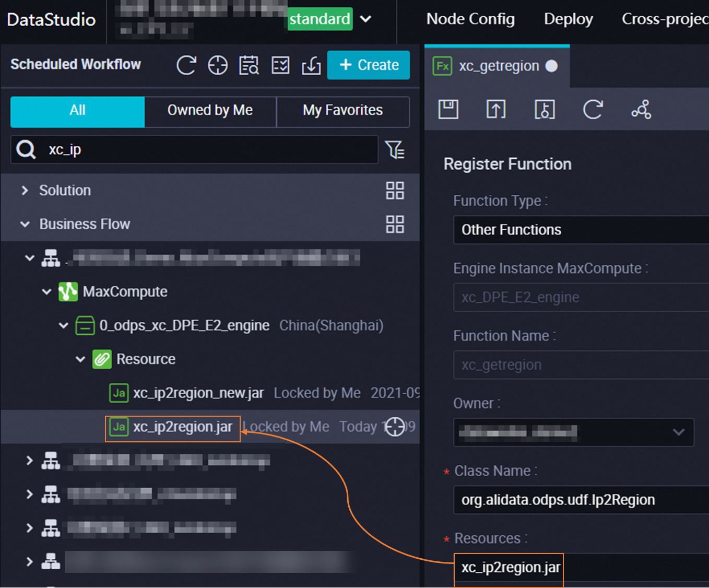
Task: Click the Resources input xc_ip2region.jar
Action: pos(581,568)
